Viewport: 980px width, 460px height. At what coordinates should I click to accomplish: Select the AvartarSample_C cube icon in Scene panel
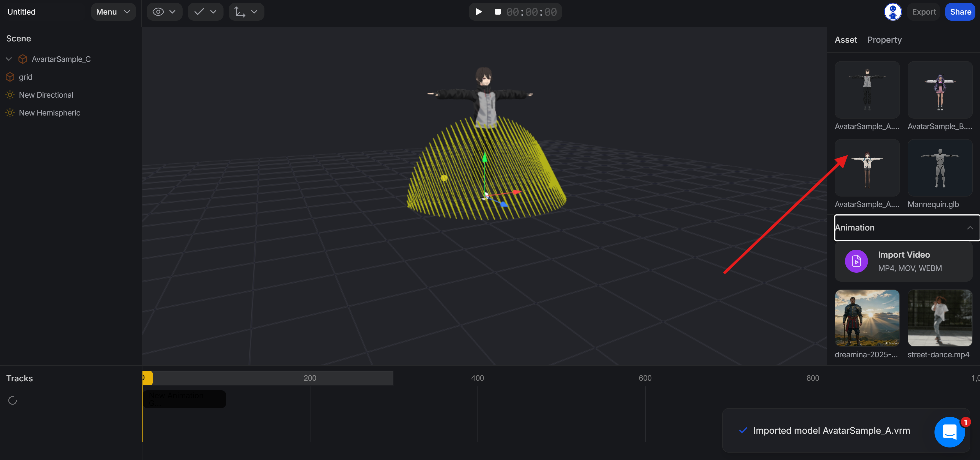tap(23, 59)
